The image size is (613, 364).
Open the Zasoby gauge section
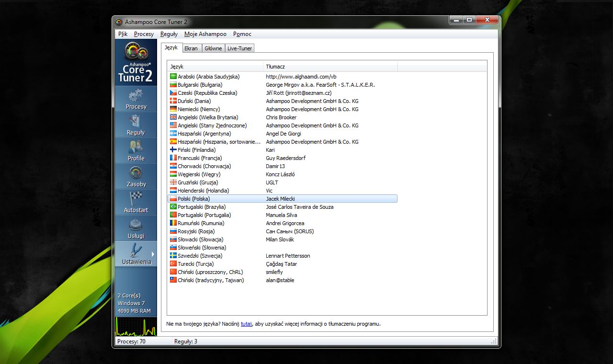click(136, 177)
